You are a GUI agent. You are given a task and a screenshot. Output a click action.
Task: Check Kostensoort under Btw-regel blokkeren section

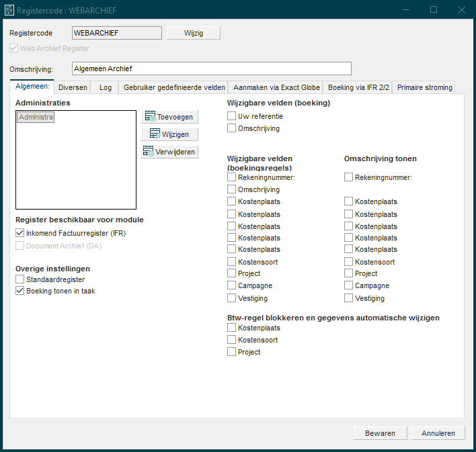tap(232, 340)
